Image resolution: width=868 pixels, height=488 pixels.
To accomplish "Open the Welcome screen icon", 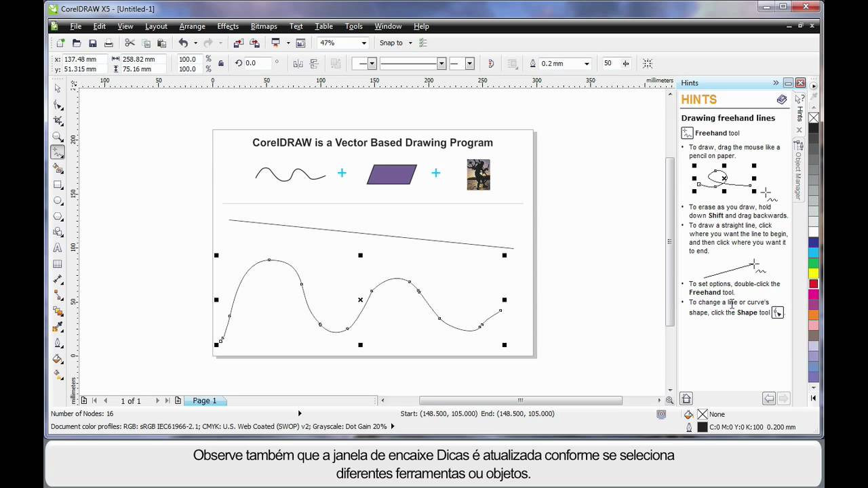I will 300,43.
